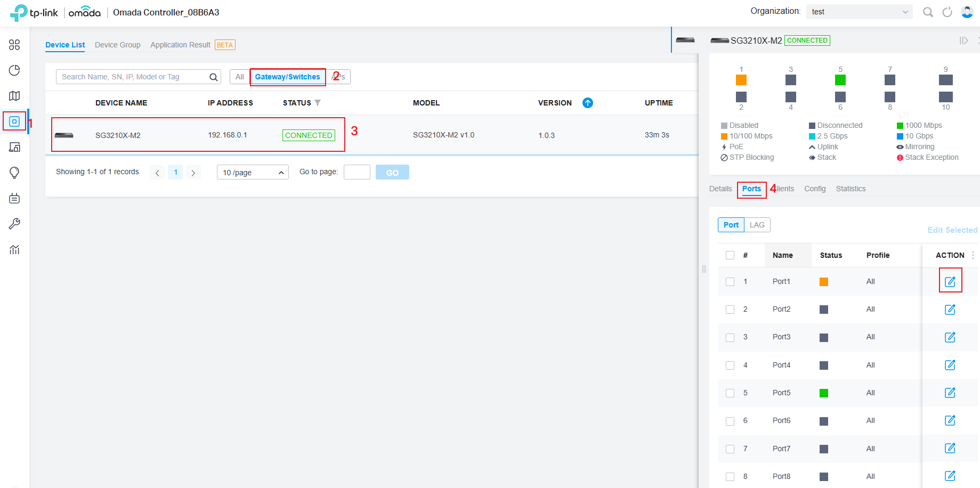Open the Tools wrench sidebar icon

pos(14,224)
